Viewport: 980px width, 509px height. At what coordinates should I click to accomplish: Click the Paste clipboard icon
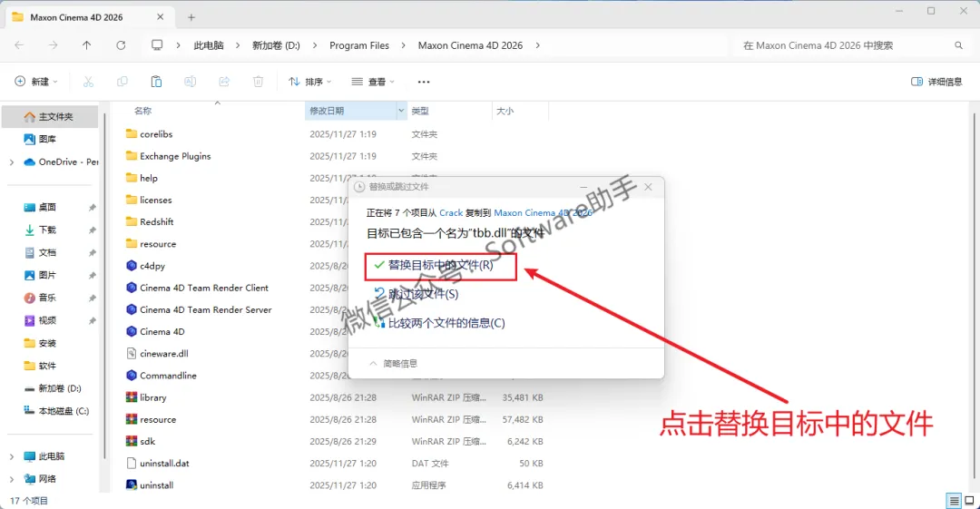click(x=156, y=82)
